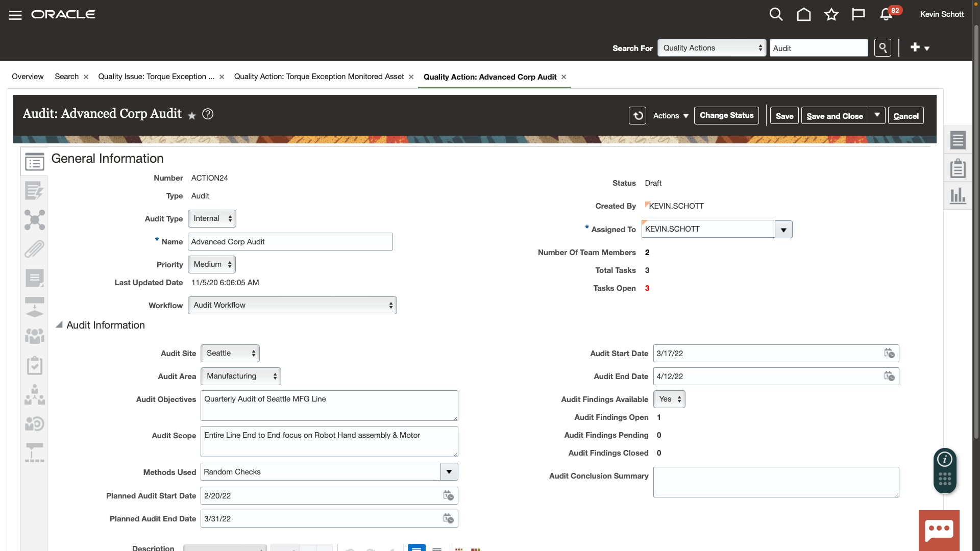Open the chat assistant icon

(939, 530)
